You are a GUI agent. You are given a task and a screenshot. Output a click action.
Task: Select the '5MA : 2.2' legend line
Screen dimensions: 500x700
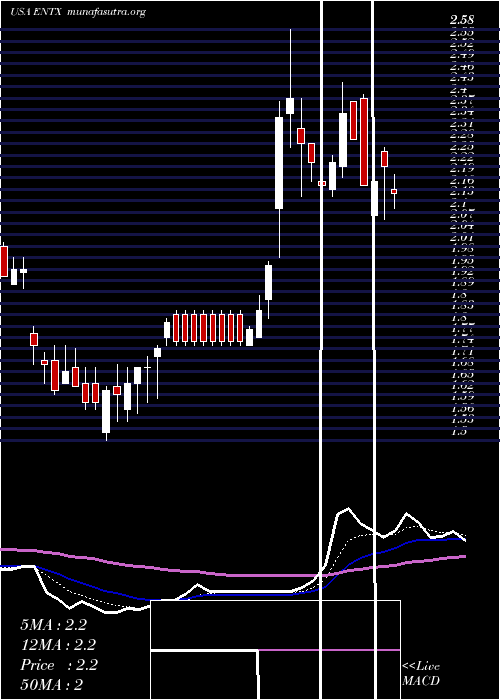pos(53,625)
